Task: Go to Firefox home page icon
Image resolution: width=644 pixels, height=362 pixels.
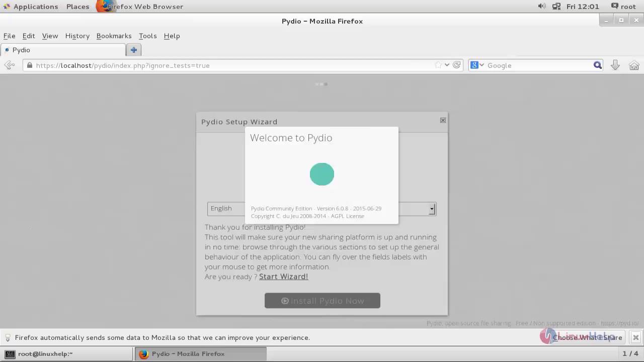Action: pyautogui.click(x=634, y=65)
